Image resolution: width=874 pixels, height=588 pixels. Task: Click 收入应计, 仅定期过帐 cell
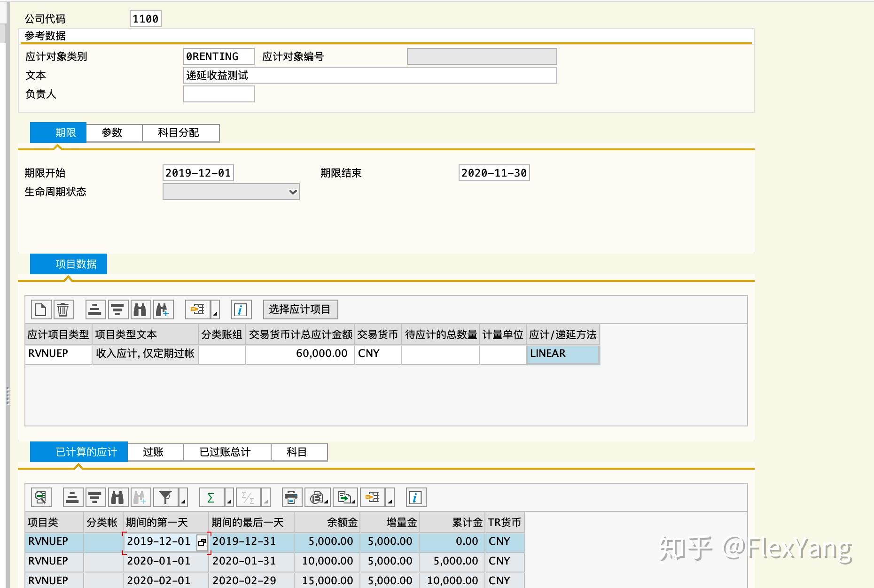pos(145,354)
